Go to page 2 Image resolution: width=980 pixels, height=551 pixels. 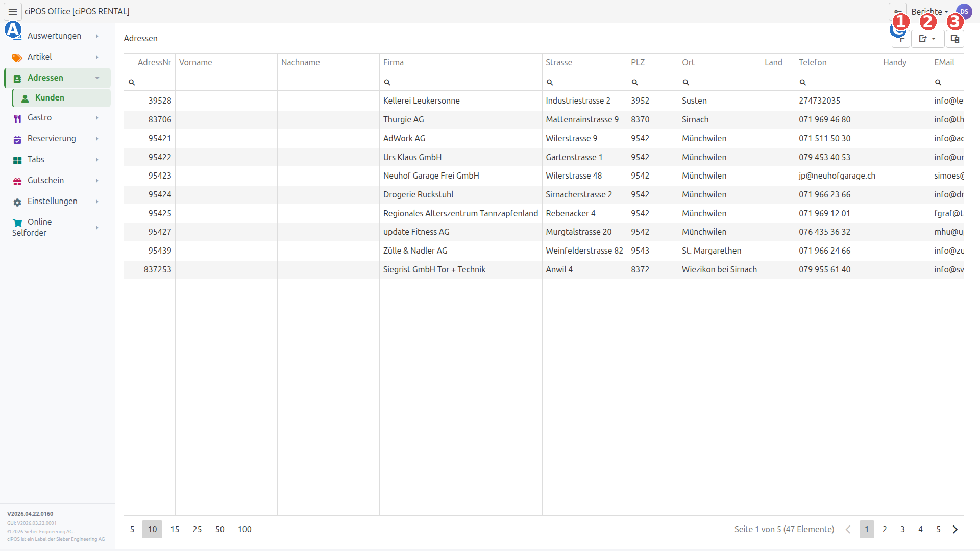point(885,530)
